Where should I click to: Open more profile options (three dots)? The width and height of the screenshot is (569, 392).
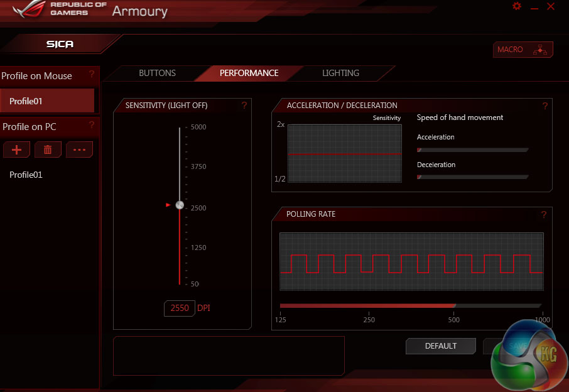point(79,150)
